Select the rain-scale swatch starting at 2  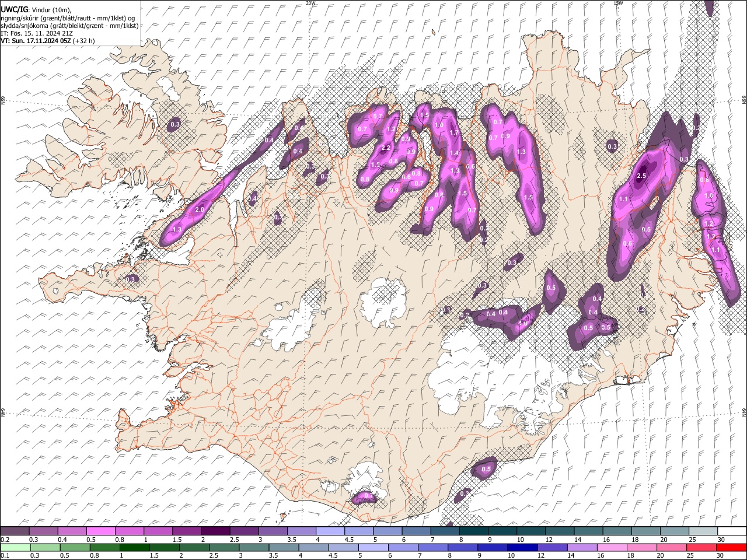(x=194, y=547)
